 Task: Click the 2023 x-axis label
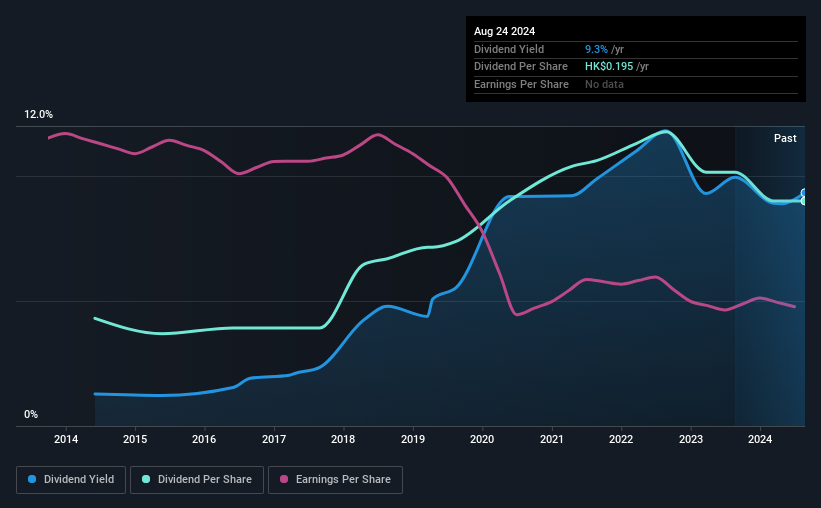[x=691, y=439]
